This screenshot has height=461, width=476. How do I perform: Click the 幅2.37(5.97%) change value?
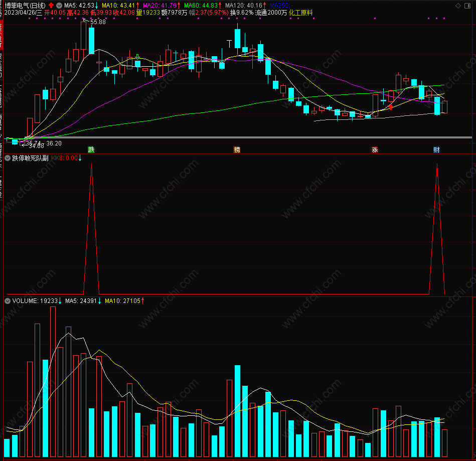(x=209, y=13)
